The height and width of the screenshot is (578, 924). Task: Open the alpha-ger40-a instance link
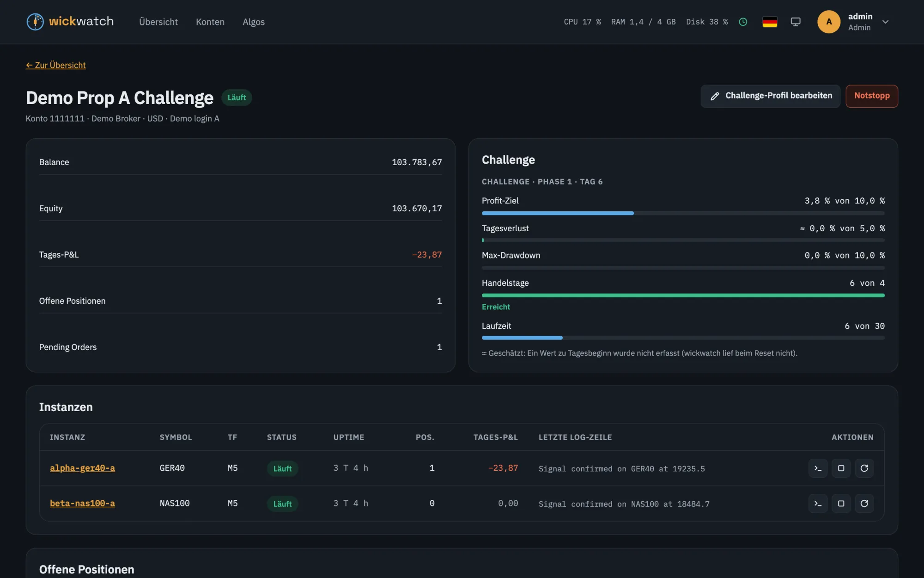[82, 468]
